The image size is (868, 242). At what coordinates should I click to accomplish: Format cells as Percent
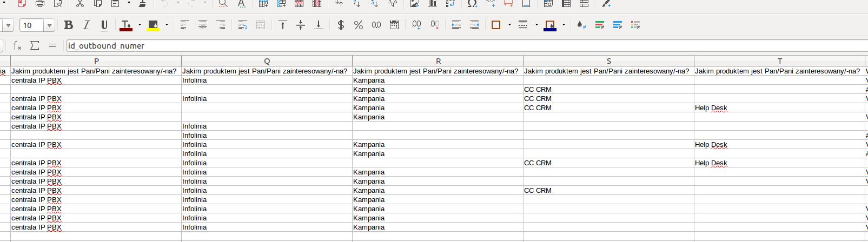coord(359,25)
